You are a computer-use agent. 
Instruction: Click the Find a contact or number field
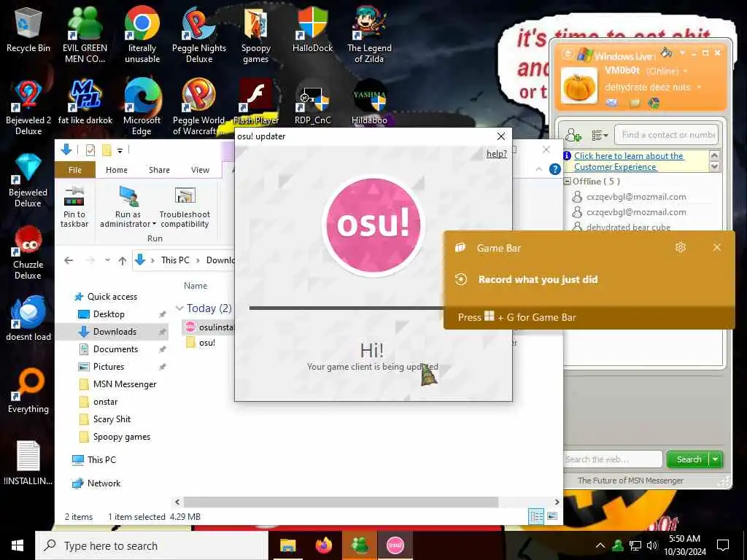(667, 135)
